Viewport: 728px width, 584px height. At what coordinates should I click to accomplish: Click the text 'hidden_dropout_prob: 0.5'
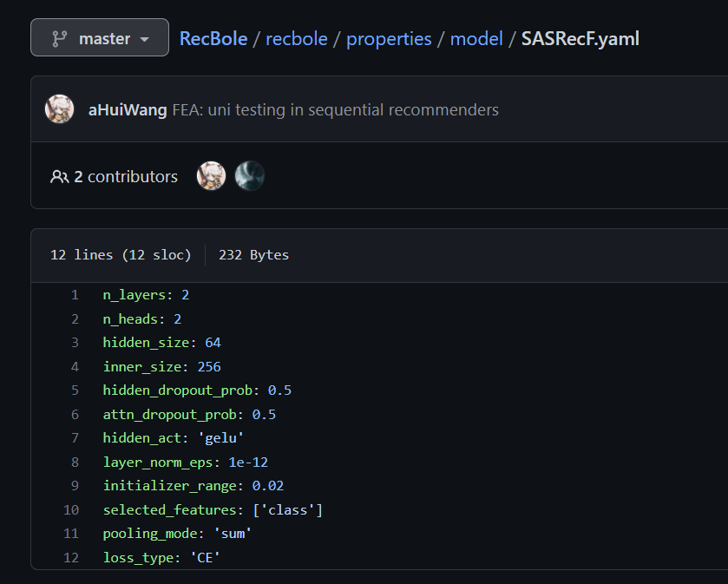pos(197,390)
